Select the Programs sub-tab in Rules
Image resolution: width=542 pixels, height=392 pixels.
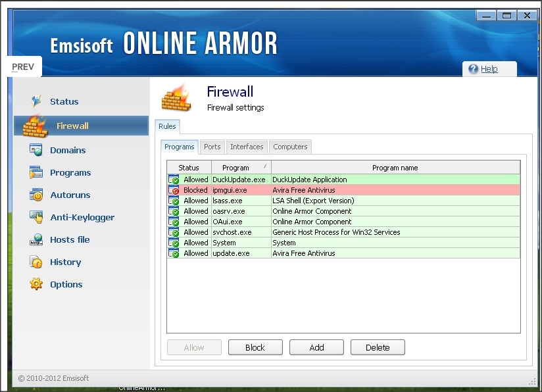180,147
